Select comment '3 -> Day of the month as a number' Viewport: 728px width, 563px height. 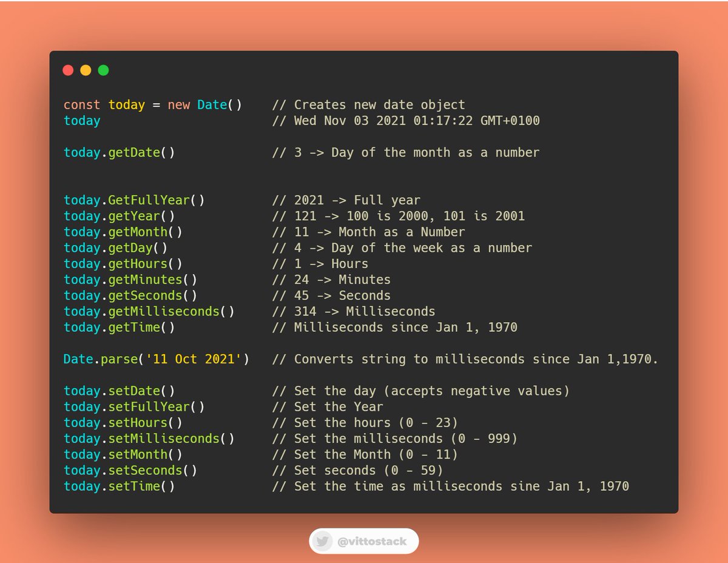point(417,152)
